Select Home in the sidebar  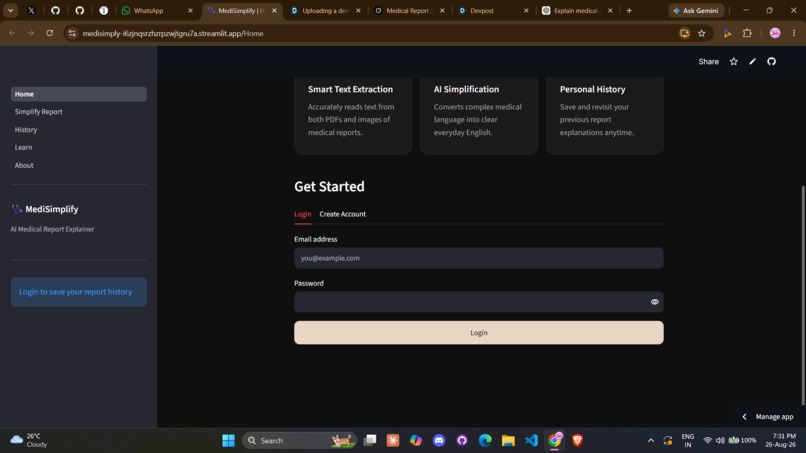(x=79, y=94)
